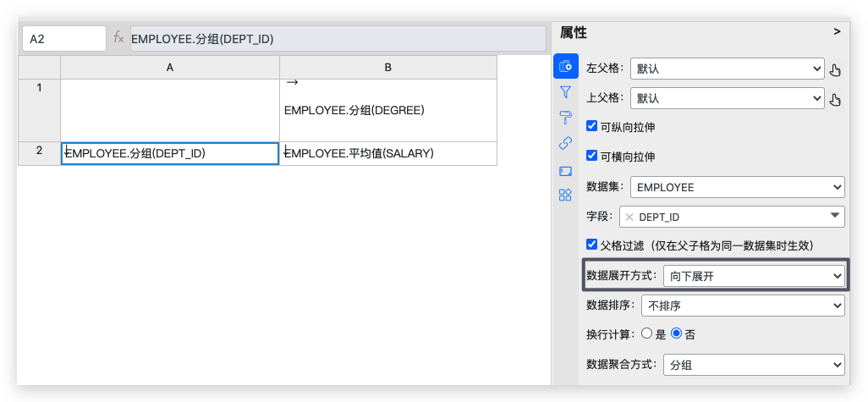
Task: Open the filter conditions funnel icon
Action: pyautogui.click(x=565, y=92)
